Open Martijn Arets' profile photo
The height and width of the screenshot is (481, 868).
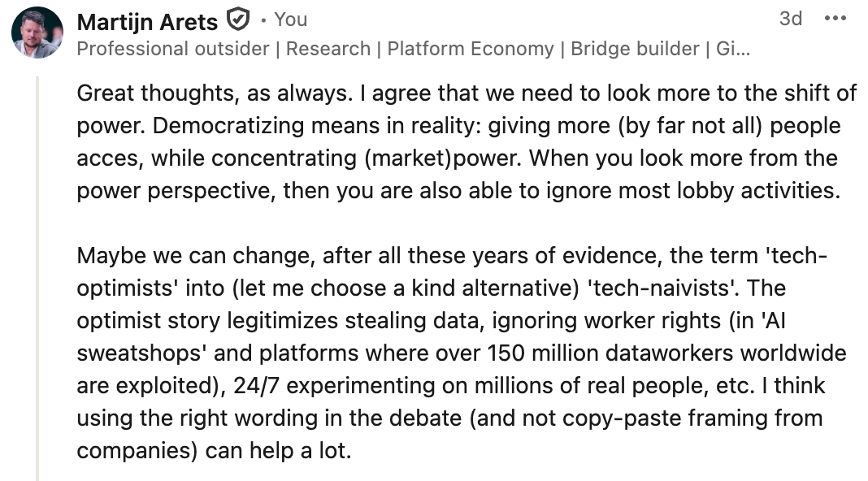tap(37, 32)
